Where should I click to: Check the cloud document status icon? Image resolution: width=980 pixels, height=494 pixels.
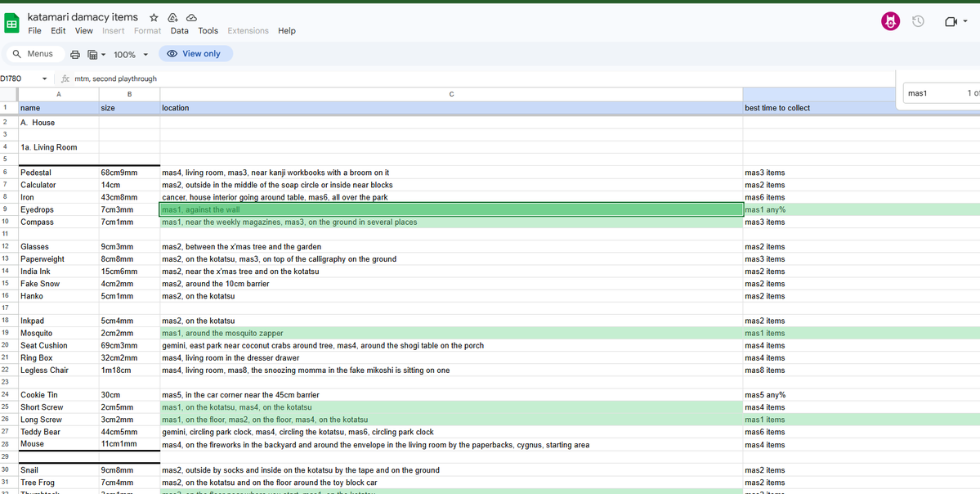tap(192, 17)
